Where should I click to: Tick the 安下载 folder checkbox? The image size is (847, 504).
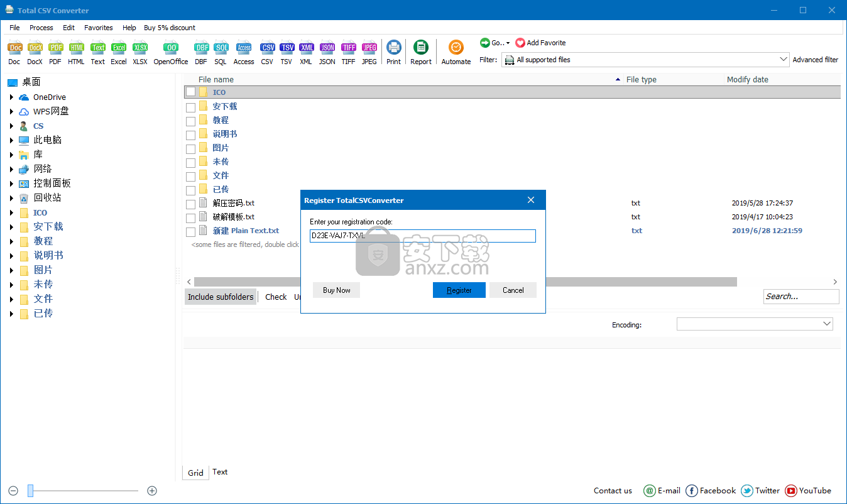(190, 107)
